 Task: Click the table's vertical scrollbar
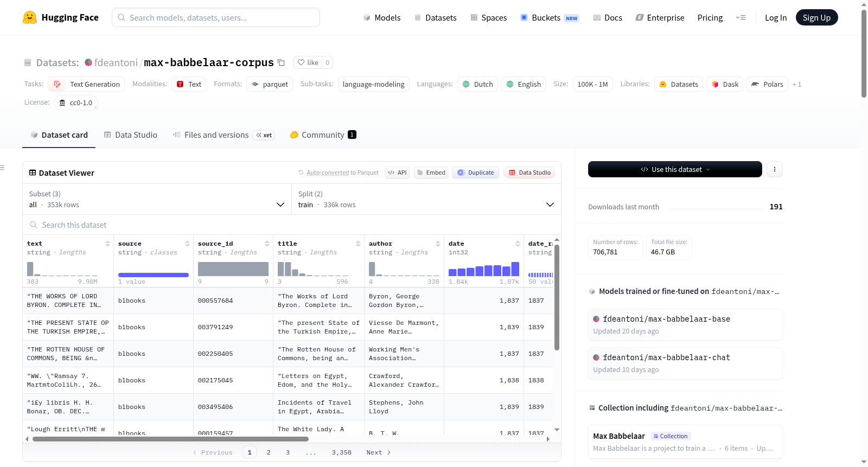tap(557, 297)
